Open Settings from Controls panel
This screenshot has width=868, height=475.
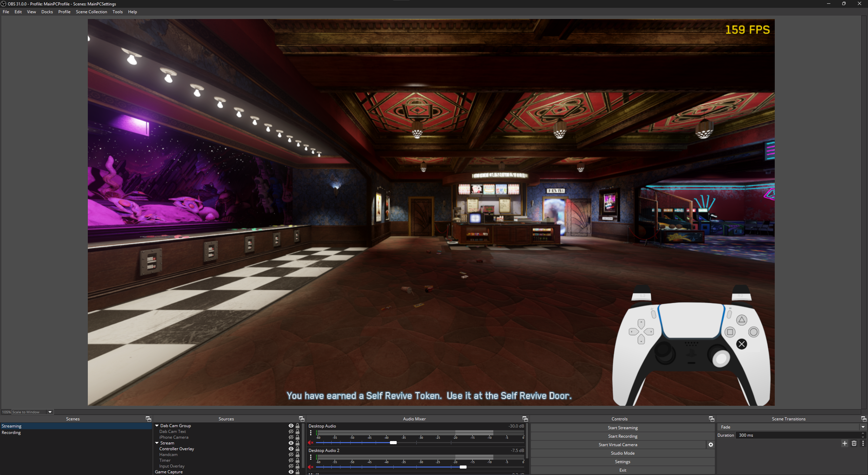(623, 462)
